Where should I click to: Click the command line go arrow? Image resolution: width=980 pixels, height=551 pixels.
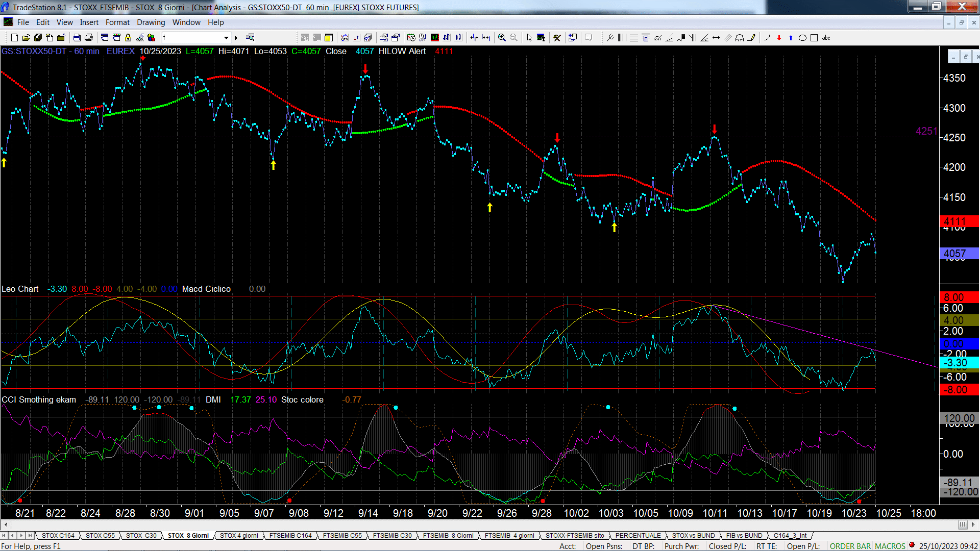236,38
